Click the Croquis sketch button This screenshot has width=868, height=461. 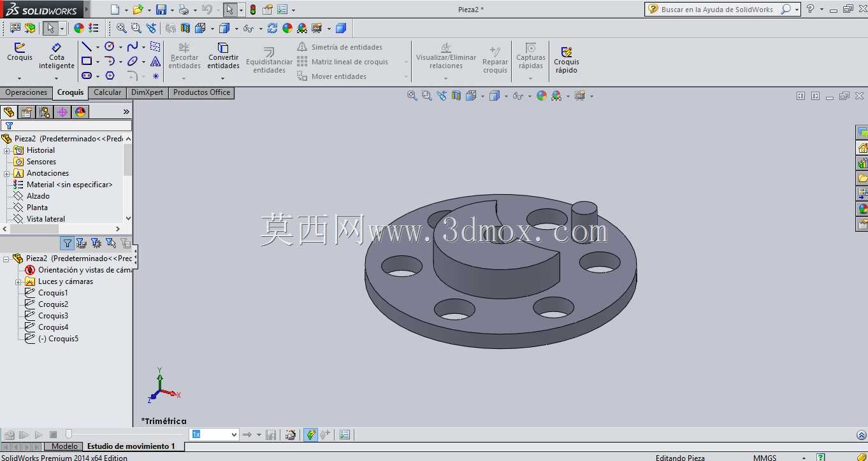click(x=20, y=52)
